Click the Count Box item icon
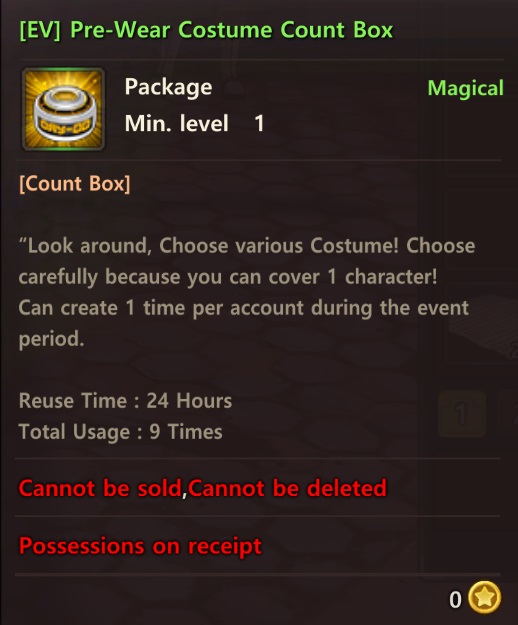 click(63, 109)
